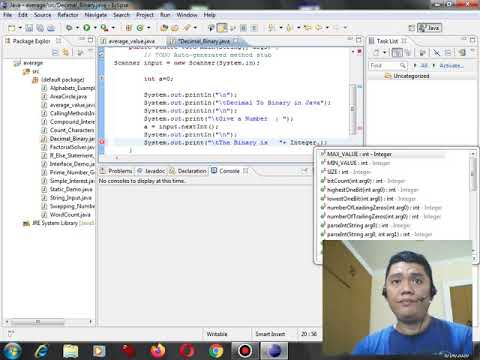Open the Project menu
The width and height of the screenshot is (480, 360).
[145, 15]
